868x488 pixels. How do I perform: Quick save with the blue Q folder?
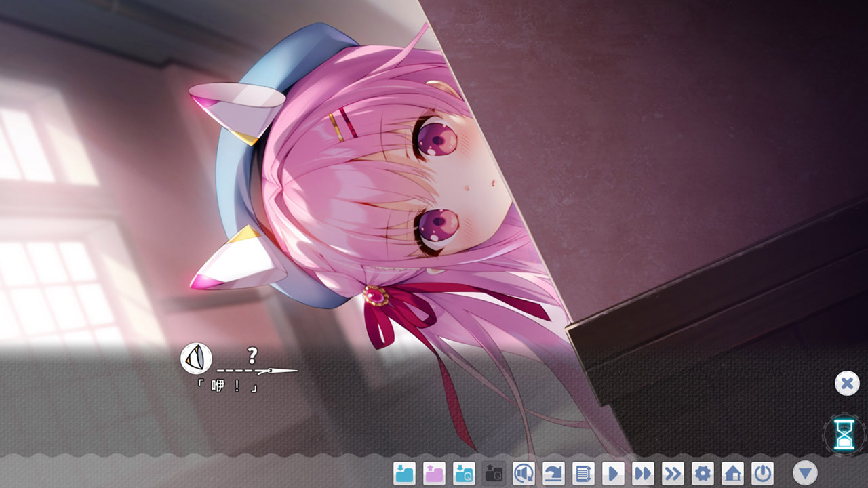coord(465,472)
